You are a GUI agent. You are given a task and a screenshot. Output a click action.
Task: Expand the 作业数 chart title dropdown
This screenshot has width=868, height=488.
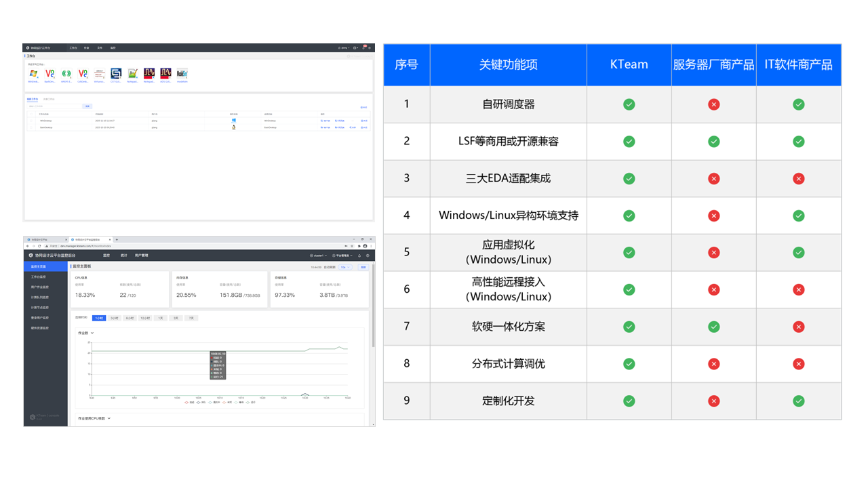[86, 333]
